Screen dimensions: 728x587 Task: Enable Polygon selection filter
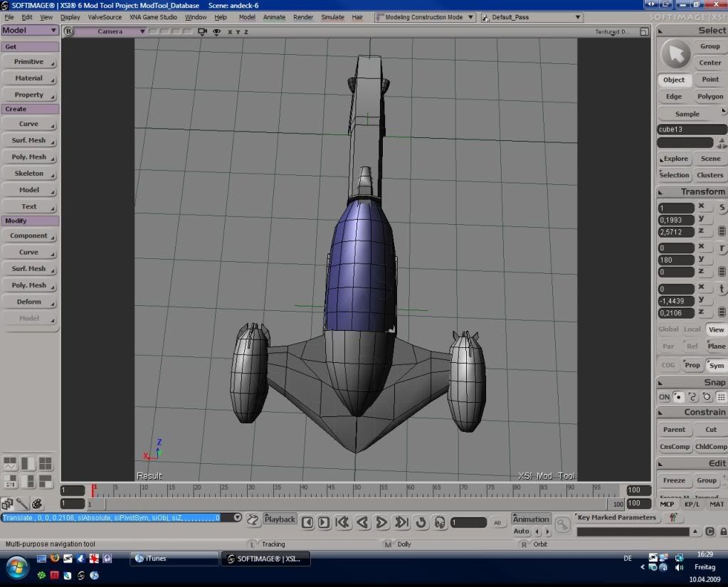[710, 97]
